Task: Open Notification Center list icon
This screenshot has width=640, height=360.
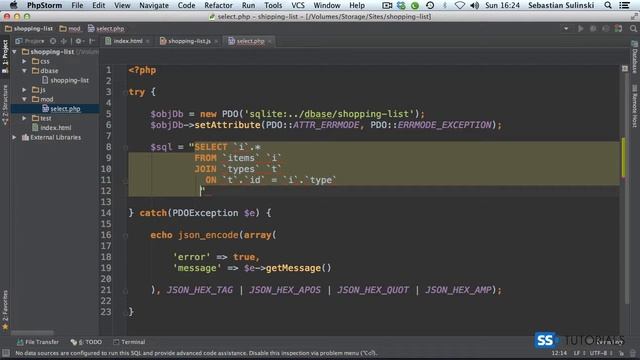Action: pyautogui.click(x=624, y=5)
